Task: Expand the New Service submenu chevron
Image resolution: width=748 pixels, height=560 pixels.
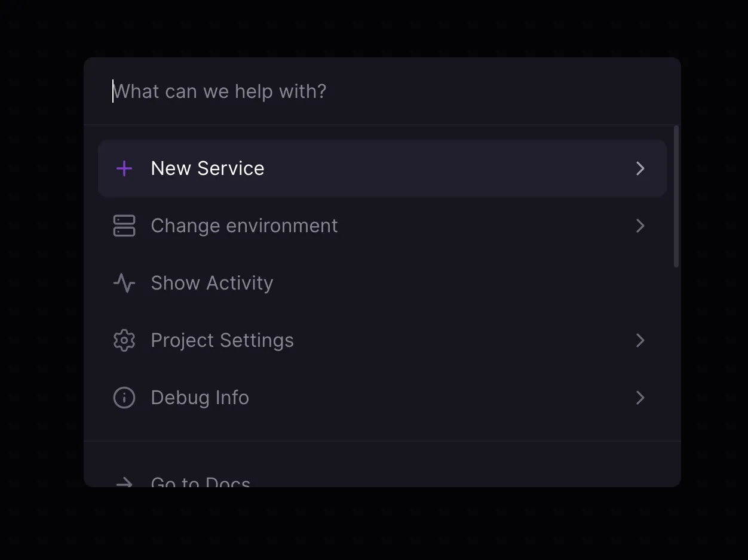Action: [640, 168]
